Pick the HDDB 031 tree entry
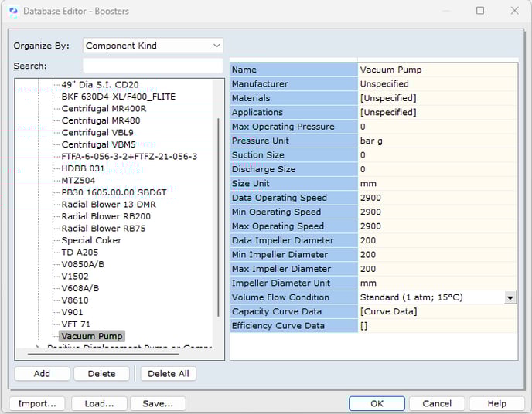Viewport: 532px width, 414px height. 83,168
